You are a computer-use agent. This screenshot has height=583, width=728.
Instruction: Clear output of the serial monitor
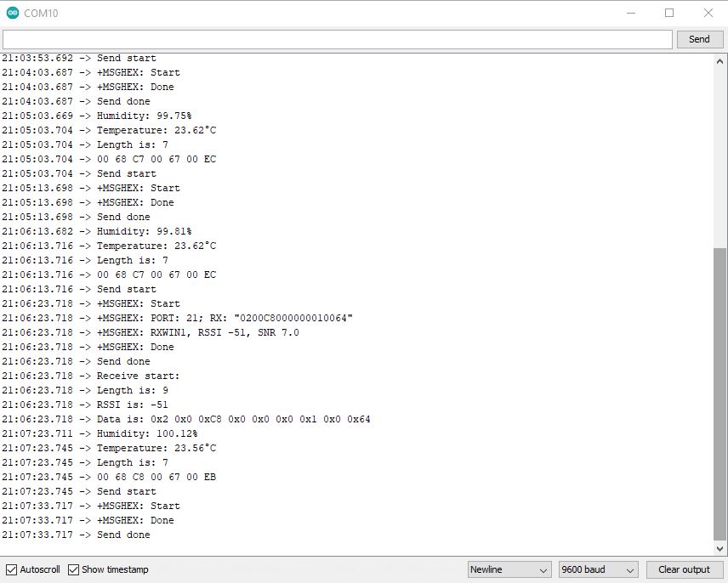(684, 569)
